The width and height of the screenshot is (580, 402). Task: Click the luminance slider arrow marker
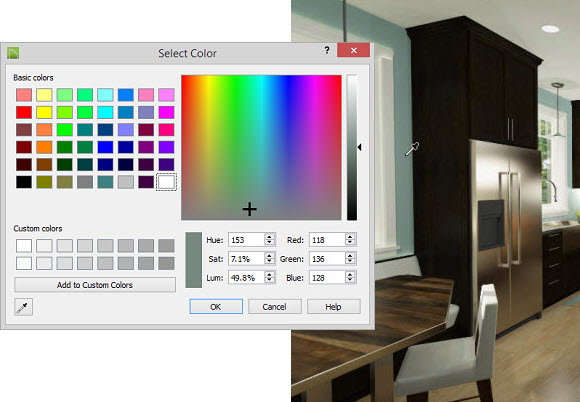coord(359,147)
